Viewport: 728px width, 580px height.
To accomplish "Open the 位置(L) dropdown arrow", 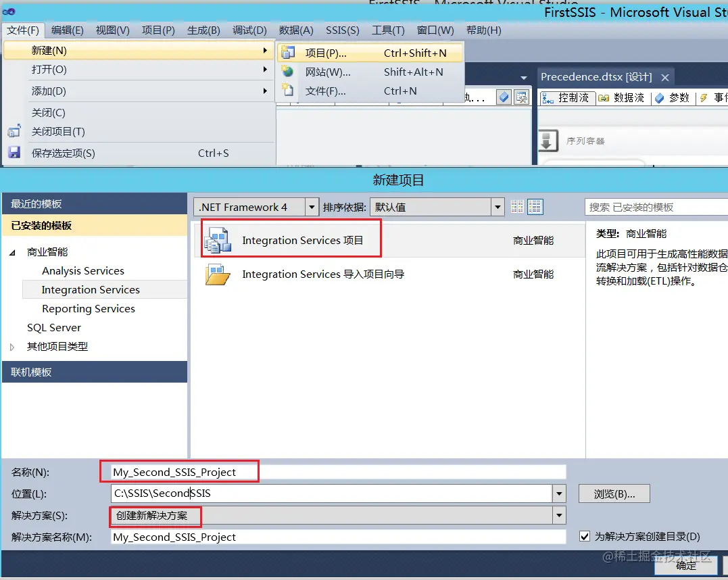I will pyautogui.click(x=559, y=493).
